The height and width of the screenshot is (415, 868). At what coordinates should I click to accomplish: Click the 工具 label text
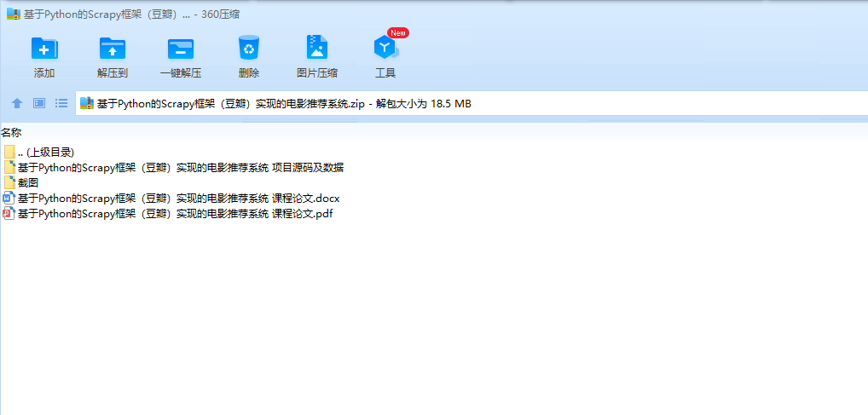pyautogui.click(x=385, y=73)
